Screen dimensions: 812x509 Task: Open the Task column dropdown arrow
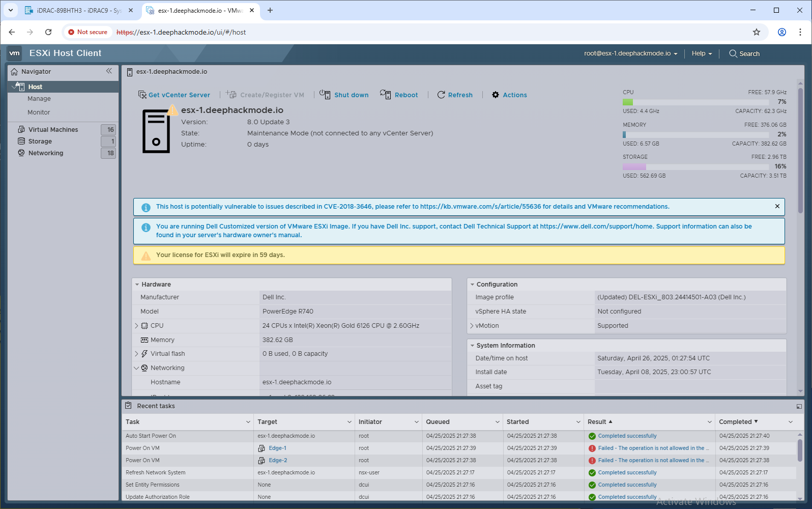tap(248, 422)
